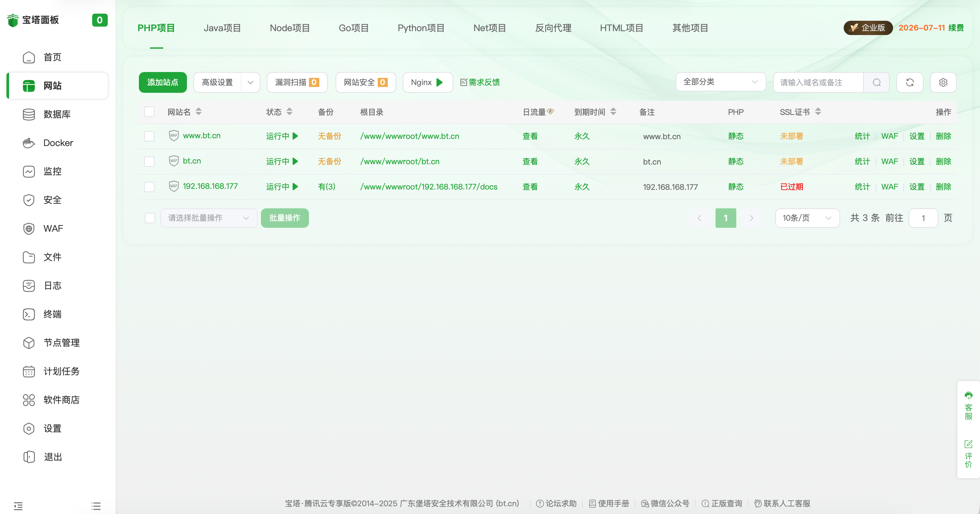Click the refresh list icon
The width and height of the screenshot is (980, 514).
click(910, 82)
